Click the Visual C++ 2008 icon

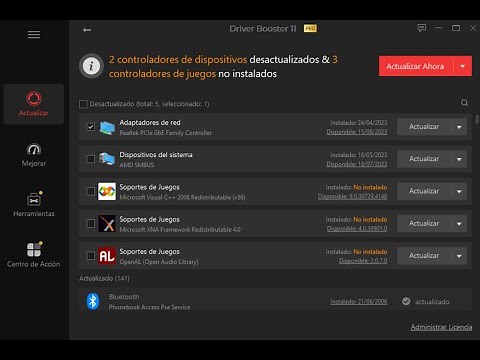[107, 191]
